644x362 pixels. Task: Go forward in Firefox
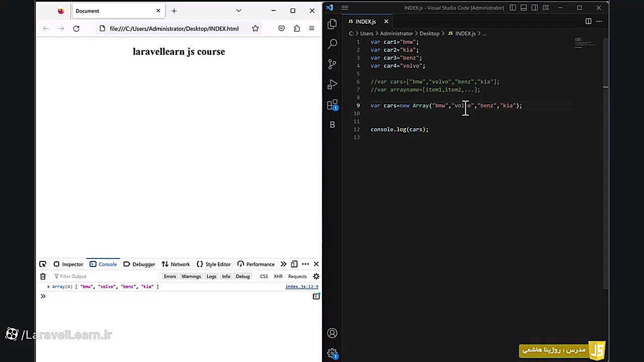point(61,29)
